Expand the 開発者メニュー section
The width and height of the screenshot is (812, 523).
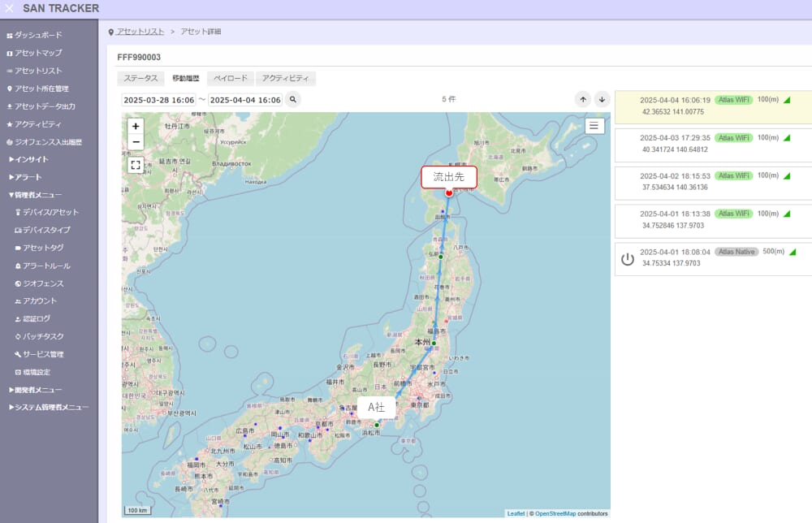34,390
